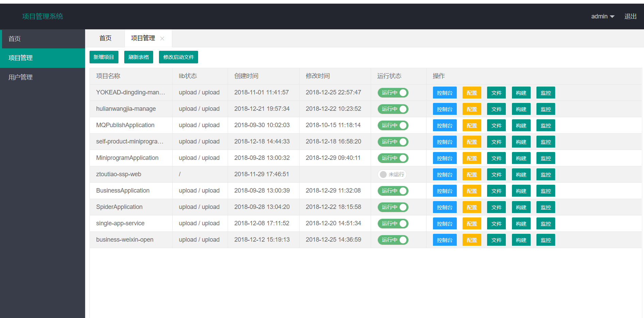Viewport: 644px width, 318px height.
Task: Toggle run status for single-app-service
Action: click(393, 224)
